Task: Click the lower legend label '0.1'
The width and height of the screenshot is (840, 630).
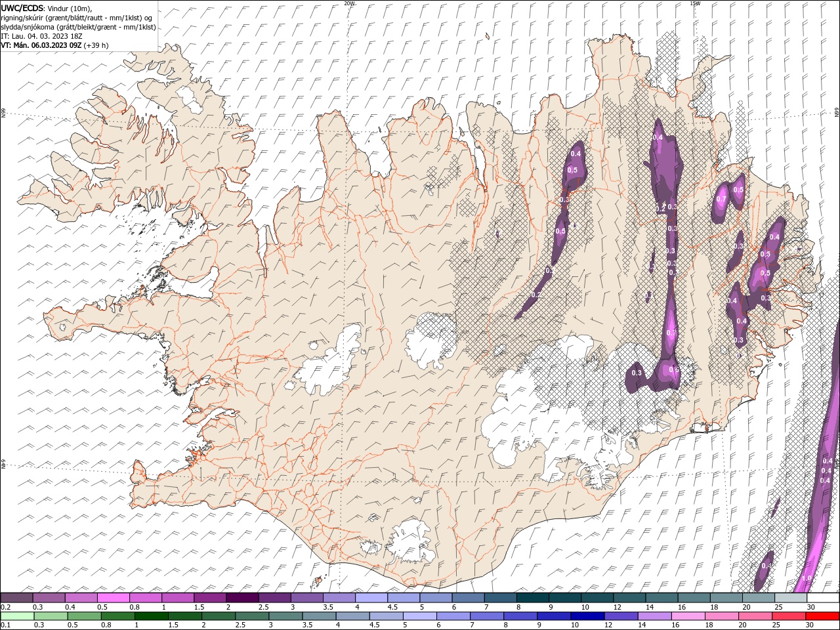Action: tap(5, 625)
